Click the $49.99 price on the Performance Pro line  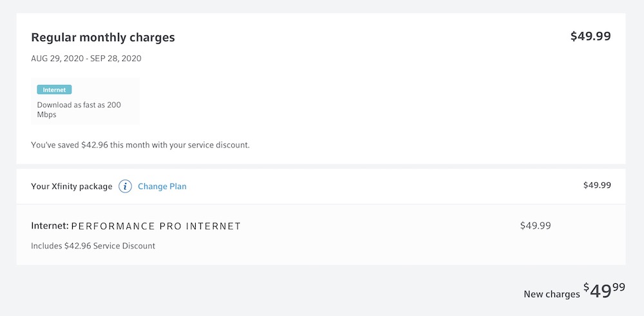[535, 226]
